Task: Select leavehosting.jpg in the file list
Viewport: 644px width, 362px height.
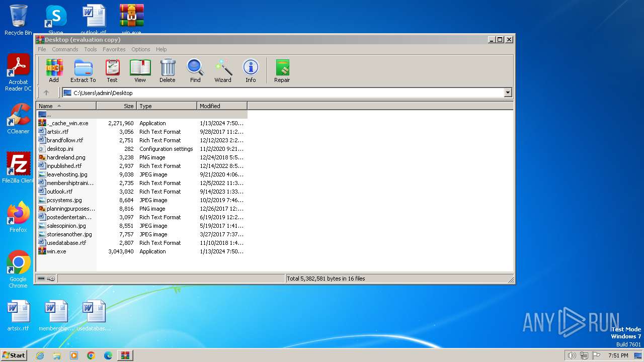Action: (x=142, y=174)
